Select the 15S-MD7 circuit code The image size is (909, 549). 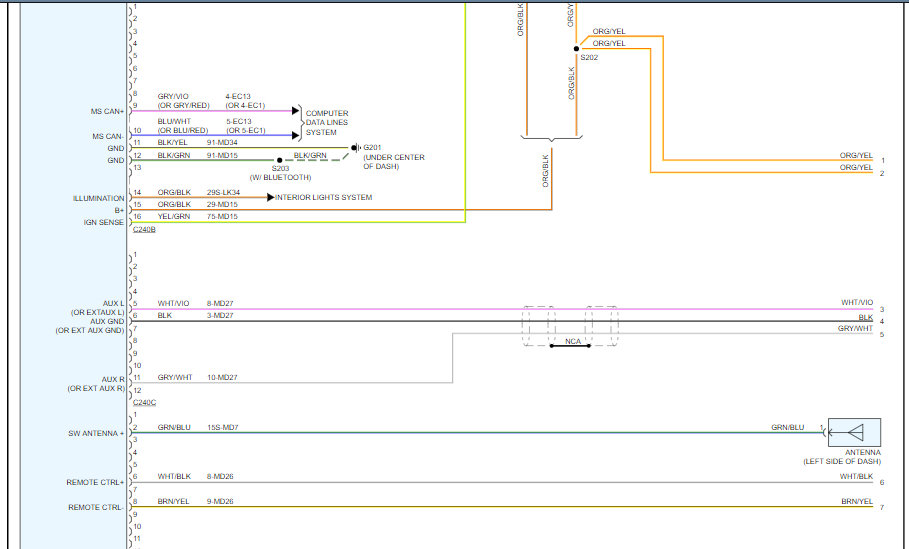(223, 427)
